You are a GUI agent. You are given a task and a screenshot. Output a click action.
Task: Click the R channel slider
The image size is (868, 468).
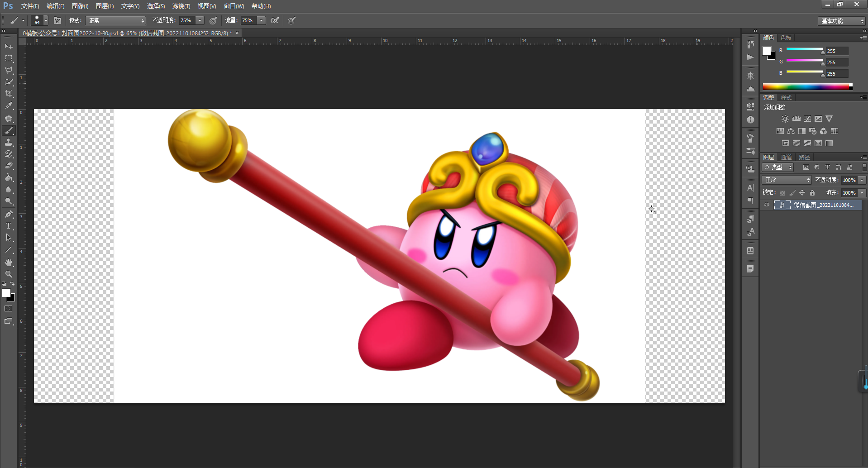coord(805,50)
